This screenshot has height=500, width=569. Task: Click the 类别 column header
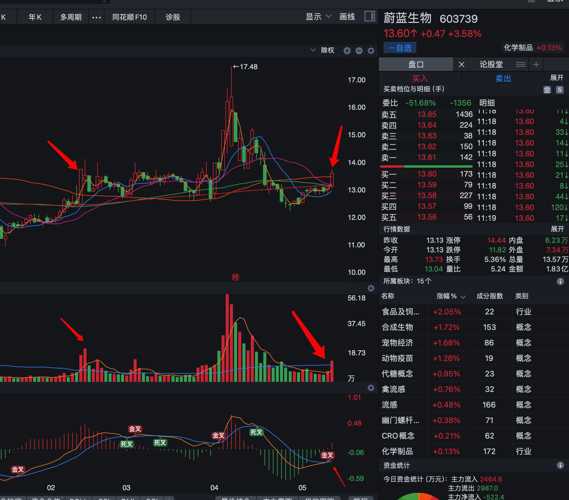tap(522, 296)
